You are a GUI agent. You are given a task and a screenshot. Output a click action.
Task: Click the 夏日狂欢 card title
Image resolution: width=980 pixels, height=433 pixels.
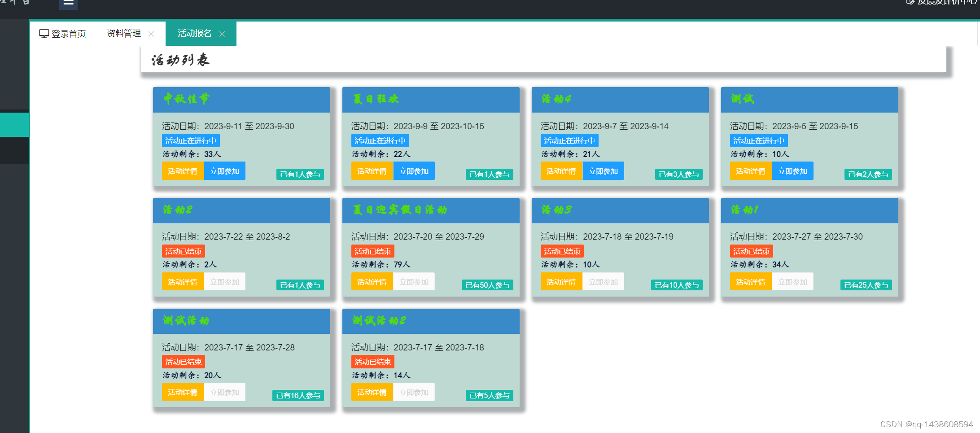click(376, 99)
